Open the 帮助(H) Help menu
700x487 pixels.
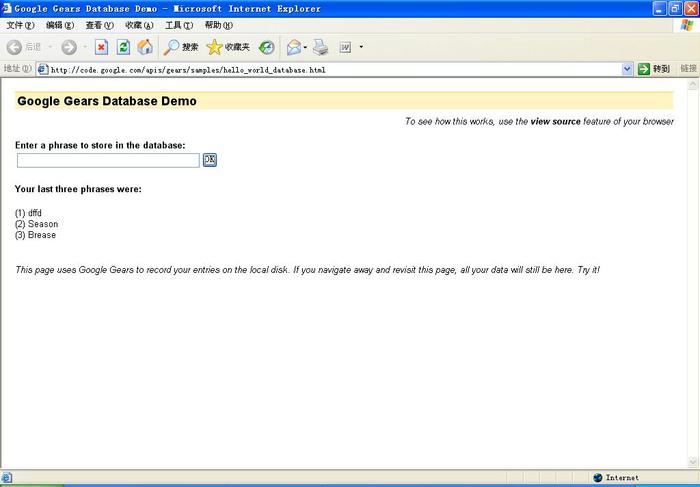[x=219, y=25]
